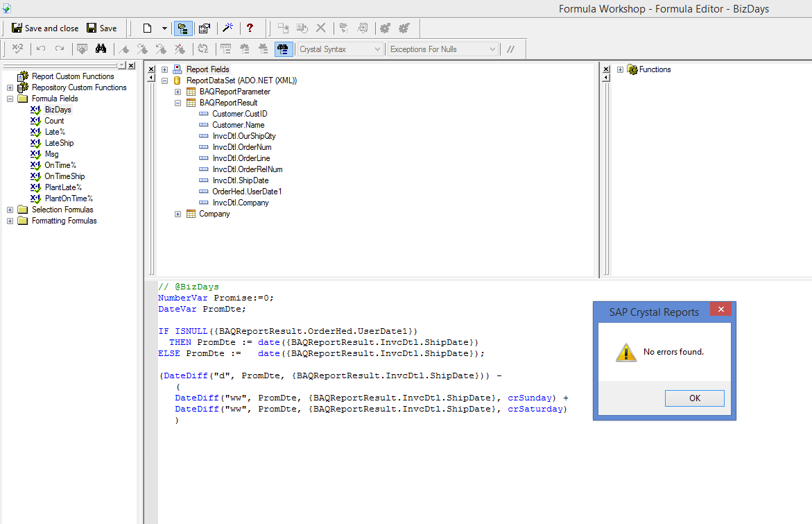Select the PlantOnTime% formula
This screenshot has width=812, height=524.
tap(69, 198)
